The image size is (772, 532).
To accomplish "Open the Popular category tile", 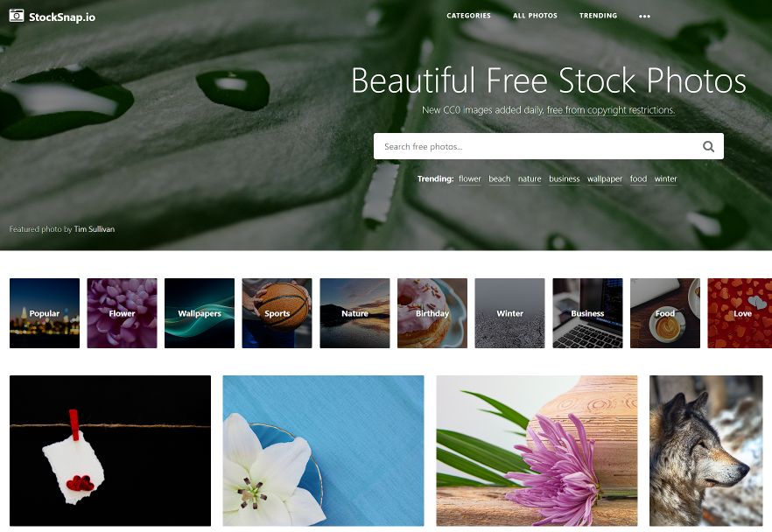I will (45, 313).
